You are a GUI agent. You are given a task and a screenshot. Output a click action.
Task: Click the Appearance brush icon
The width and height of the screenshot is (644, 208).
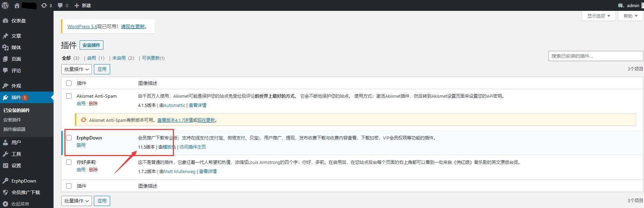pyautogui.click(x=5, y=86)
